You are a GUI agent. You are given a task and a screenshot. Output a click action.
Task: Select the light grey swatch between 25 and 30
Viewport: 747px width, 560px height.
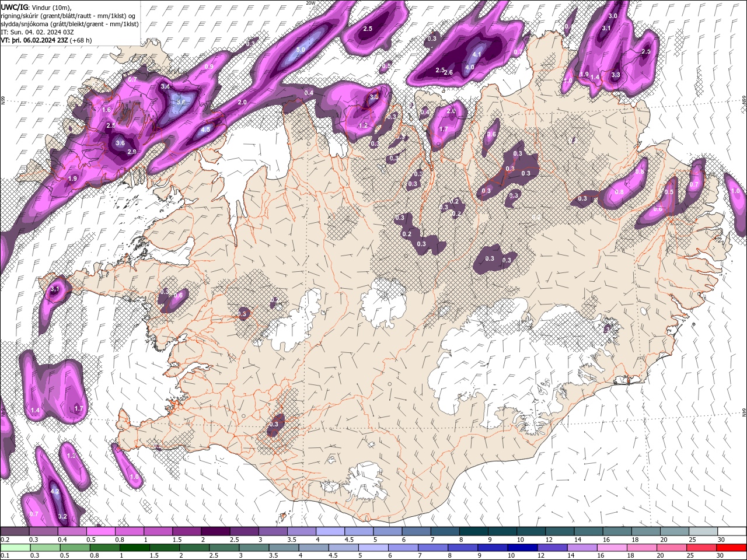coord(703,531)
